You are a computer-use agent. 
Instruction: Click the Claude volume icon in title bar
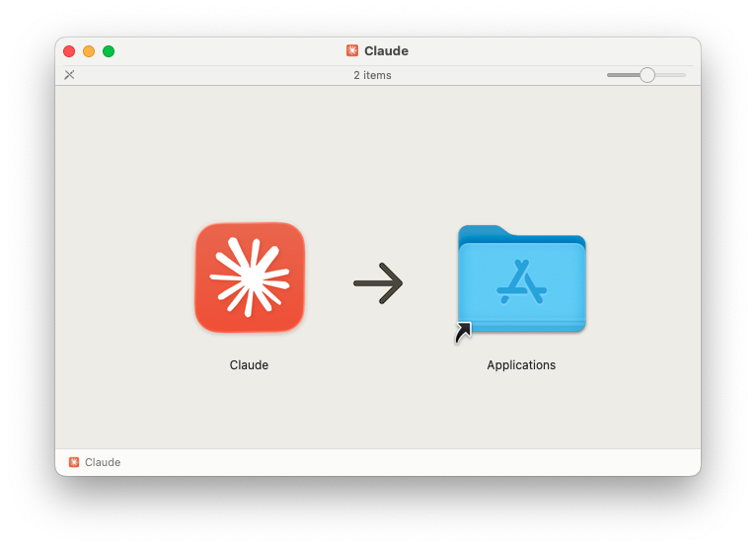click(x=352, y=50)
